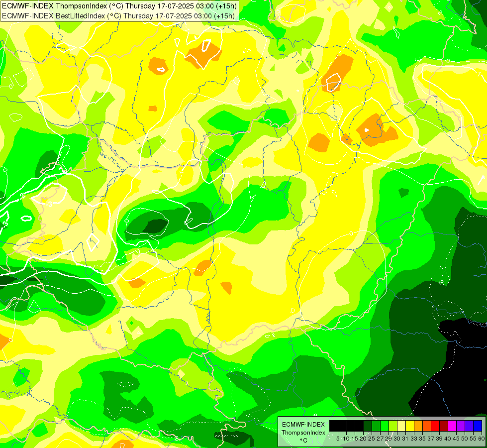Click the legend value 40
Screen dimensions: 487x448
point(448,439)
